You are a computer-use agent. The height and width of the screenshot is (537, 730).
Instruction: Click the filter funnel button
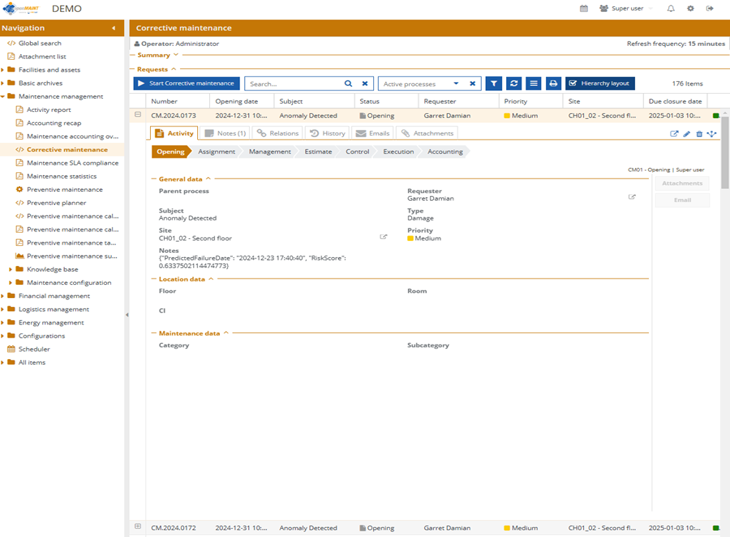(x=493, y=83)
